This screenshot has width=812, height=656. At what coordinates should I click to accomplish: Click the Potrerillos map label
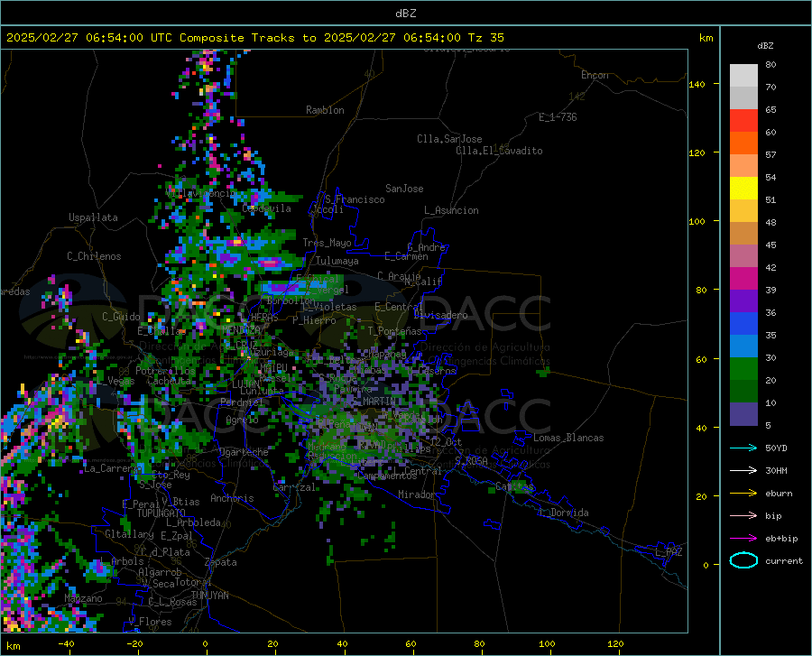pos(165,371)
